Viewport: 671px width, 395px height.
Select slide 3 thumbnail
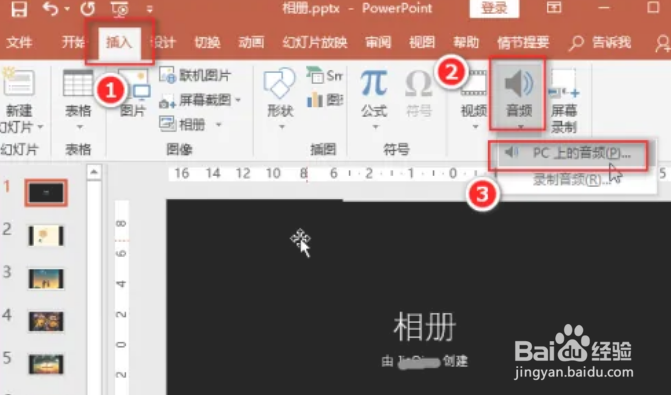(x=46, y=279)
